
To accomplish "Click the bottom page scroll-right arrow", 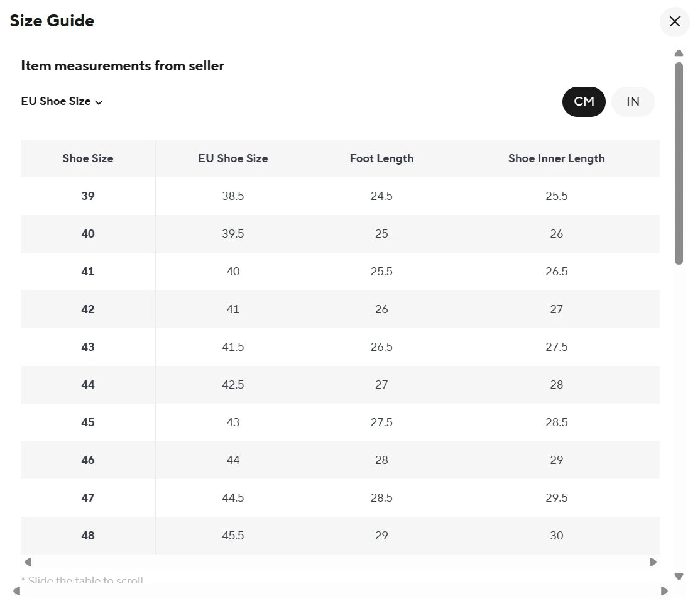I will click(664, 590).
